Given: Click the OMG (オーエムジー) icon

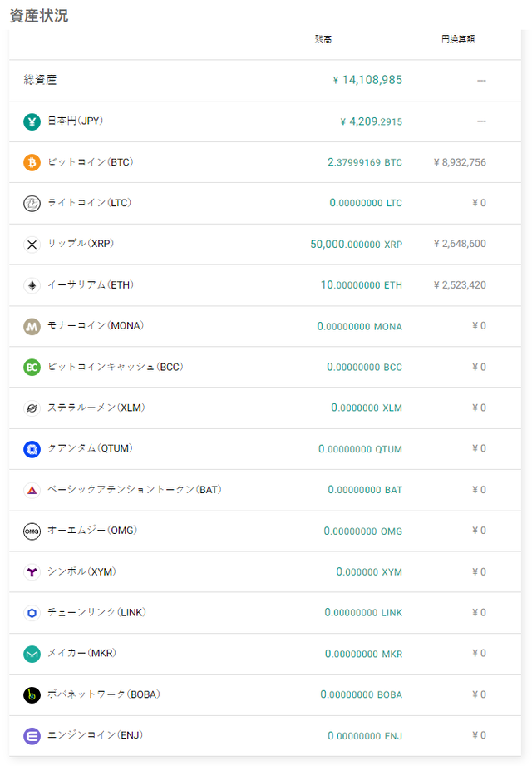Looking at the screenshot, I should pos(32,531).
